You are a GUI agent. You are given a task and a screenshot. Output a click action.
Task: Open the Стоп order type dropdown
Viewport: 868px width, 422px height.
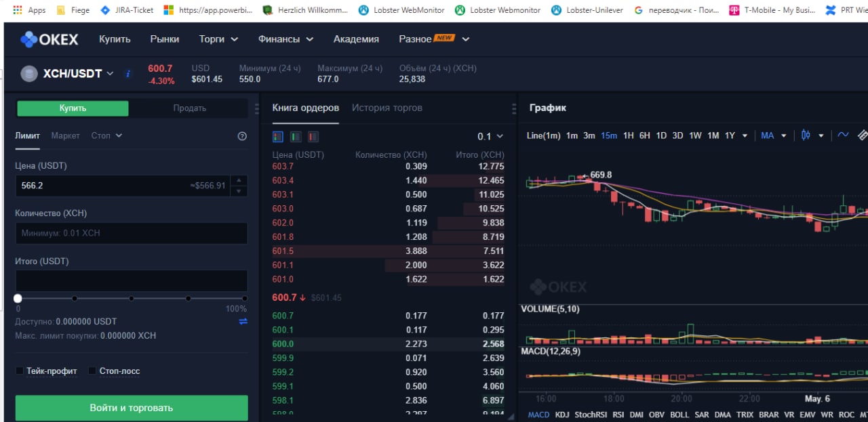[107, 135]
